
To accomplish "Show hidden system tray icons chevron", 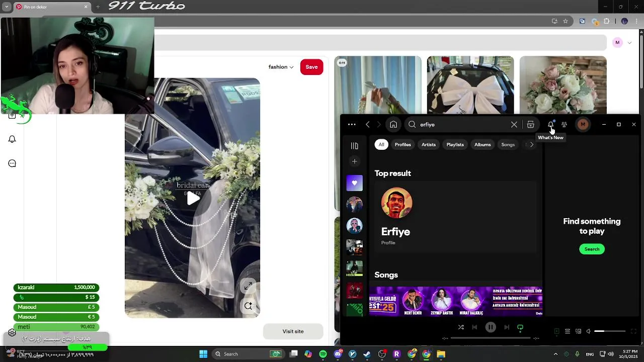I will pyautogui.click(x=555, y=354).
